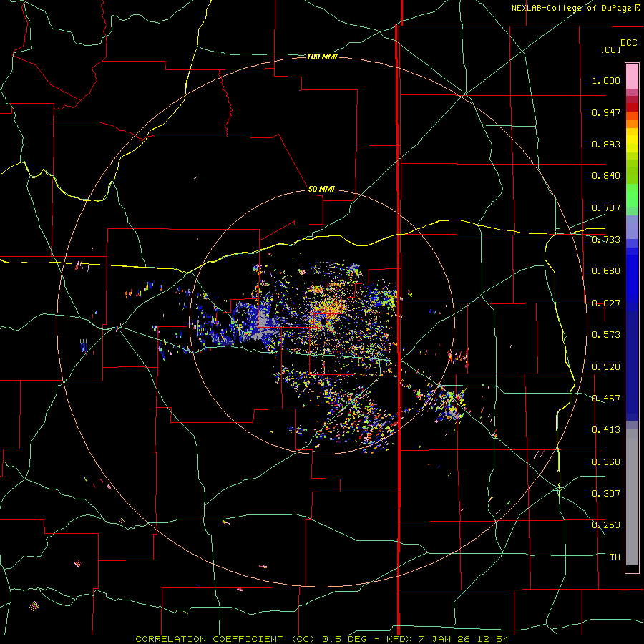Screen dimensions: 644x644
Task: Click the 0.360 color scale value
Action: pyautogui.click(x=606, y=462)
